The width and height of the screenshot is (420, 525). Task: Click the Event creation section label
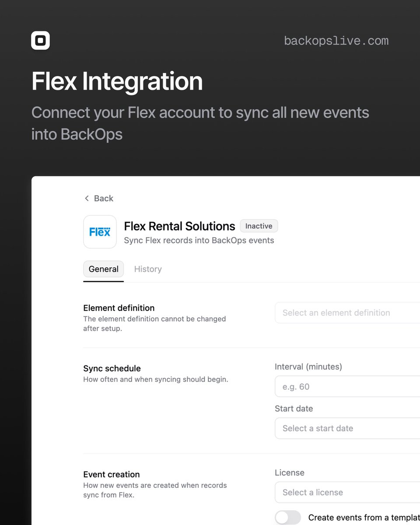(x=112, y=474)
